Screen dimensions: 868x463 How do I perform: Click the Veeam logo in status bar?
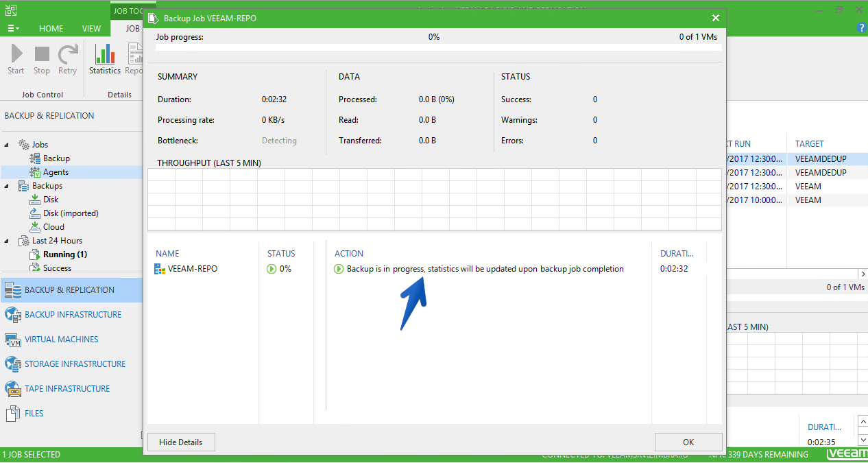coord(846,455)
